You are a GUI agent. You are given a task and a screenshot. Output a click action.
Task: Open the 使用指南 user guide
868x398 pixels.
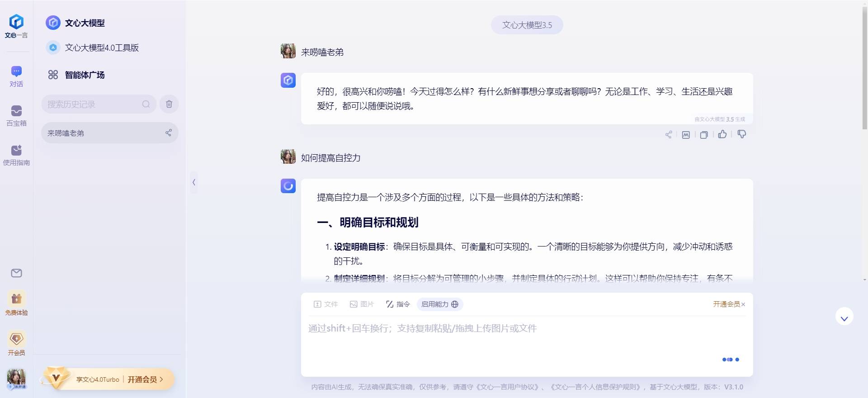pyautogui.click(x=16, y=155)
